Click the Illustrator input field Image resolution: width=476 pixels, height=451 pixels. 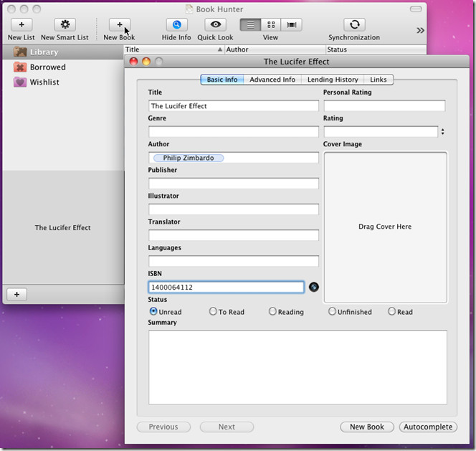[234, 209]
